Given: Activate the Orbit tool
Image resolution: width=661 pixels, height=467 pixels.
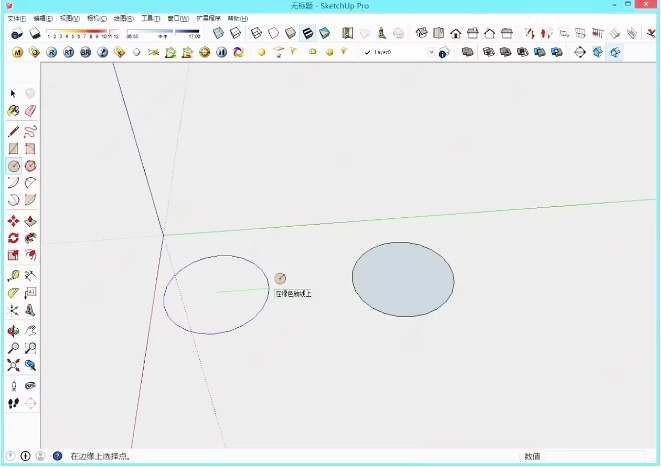Looking at the screenshot, I should point(13,330).
